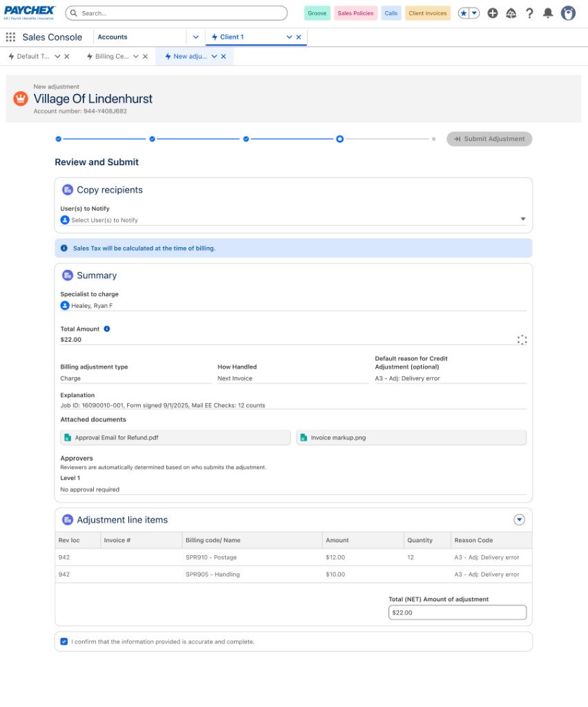The image size is (588, 707).
Task: Open the notifications bell
Action: pos(548,13)
